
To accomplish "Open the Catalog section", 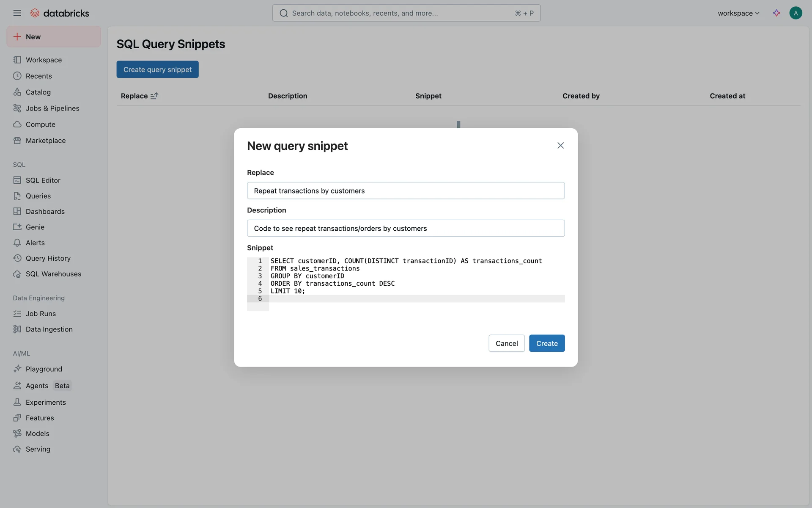I will 38,92.
